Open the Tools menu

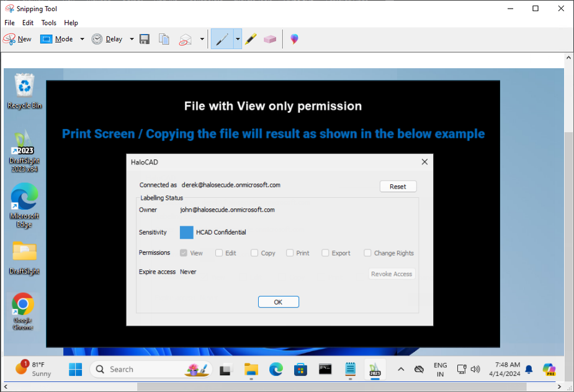click(x=48, y=23)
